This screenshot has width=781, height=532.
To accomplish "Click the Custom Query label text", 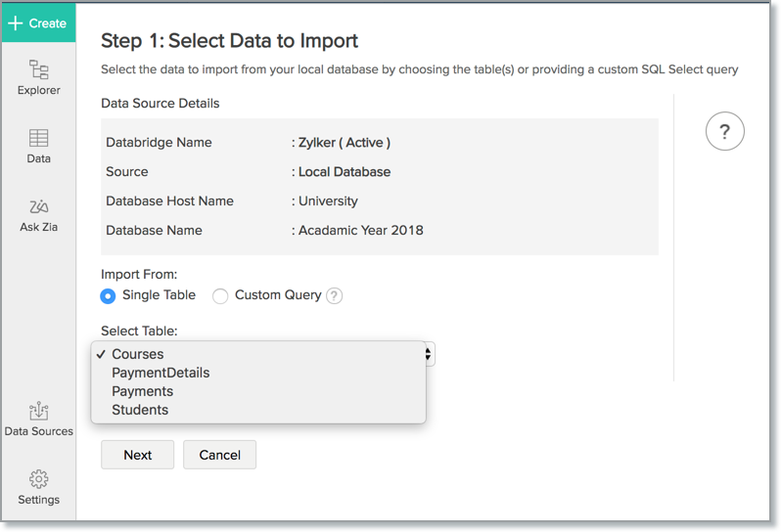I will [x=278, y=294].
